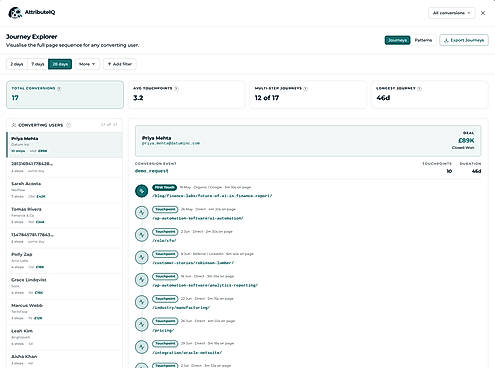This screenshot has height=368, width=495.
Task: Open the /role/cfo/ page link
Action: pos(164,240)
